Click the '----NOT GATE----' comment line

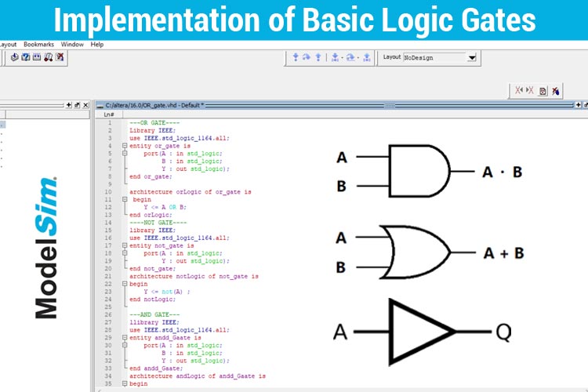click(x=158, y=223)
